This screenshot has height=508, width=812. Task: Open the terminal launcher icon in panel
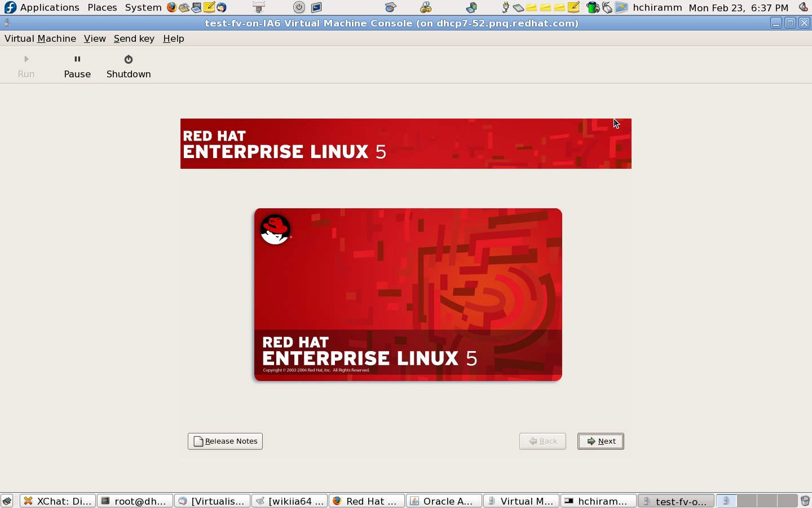pos(316,7)
